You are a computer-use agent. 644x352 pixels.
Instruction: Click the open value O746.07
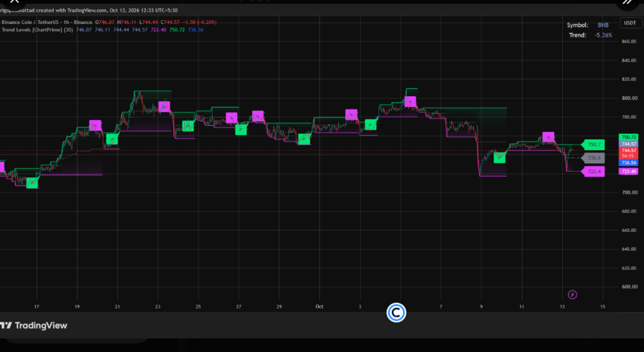click(x=105, y=22)
